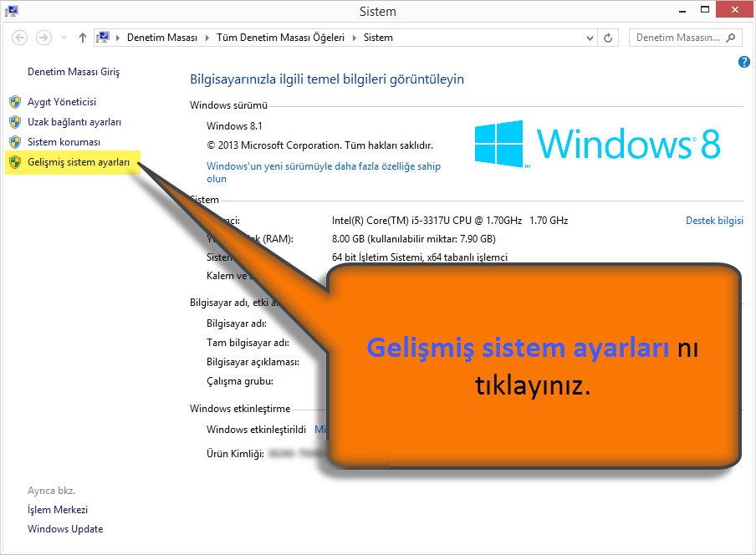Image resolution: width=756 pixels, height=555 pixels.
Task: Open Uzak bağlantı ayarları
Action: pyautogui.click(x=74, y=122)
